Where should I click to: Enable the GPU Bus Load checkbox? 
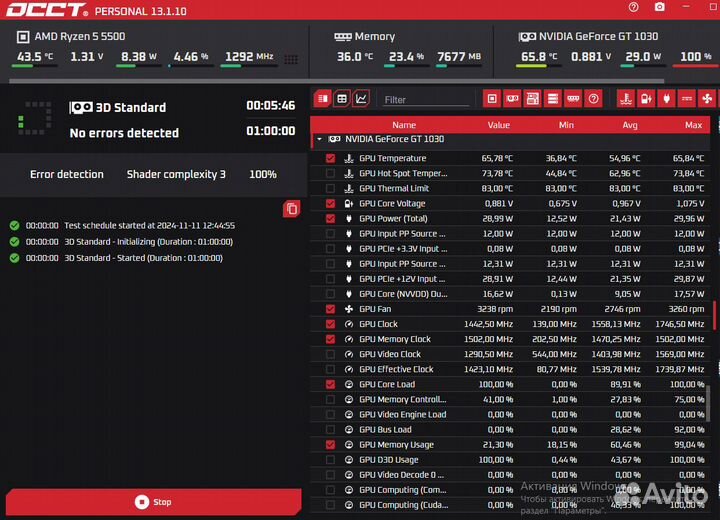[330, 430]
